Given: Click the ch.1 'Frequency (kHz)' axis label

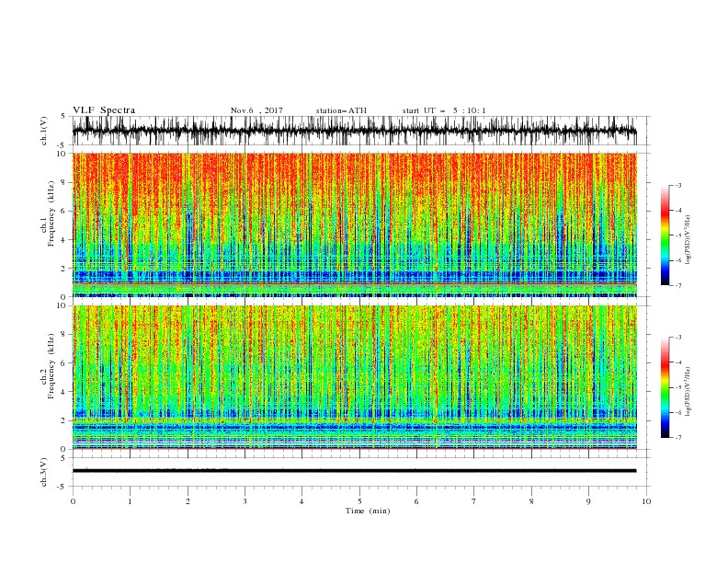Looking at the screenshot, I should (x=51, y=213).
